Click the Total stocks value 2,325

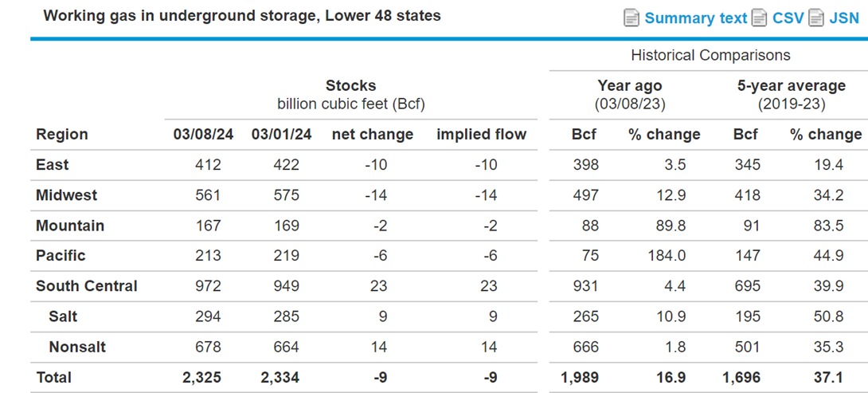(201, 378)
